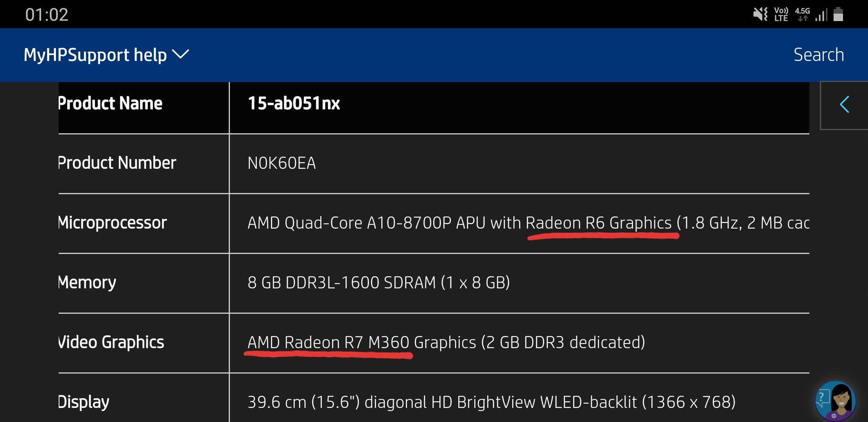The width and height of the screenshot is (868, 422).
Task: Select the Display specification text
Action: click(491, 402)
